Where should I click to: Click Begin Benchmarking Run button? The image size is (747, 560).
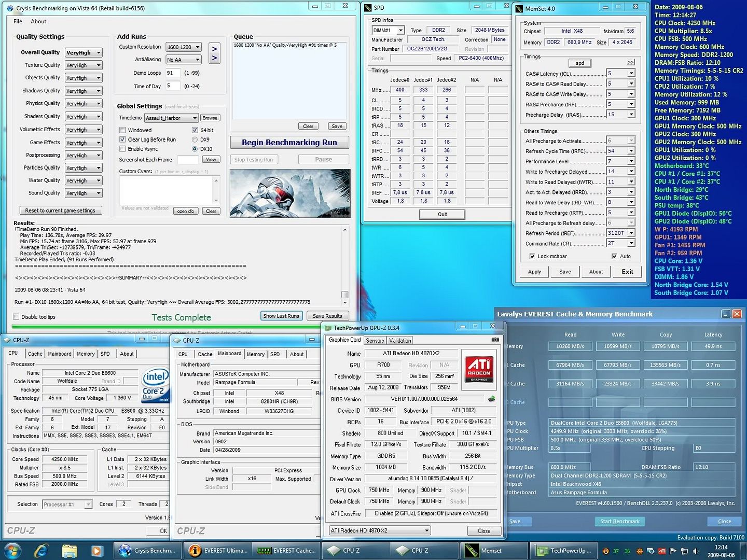[x=289, y=142]
